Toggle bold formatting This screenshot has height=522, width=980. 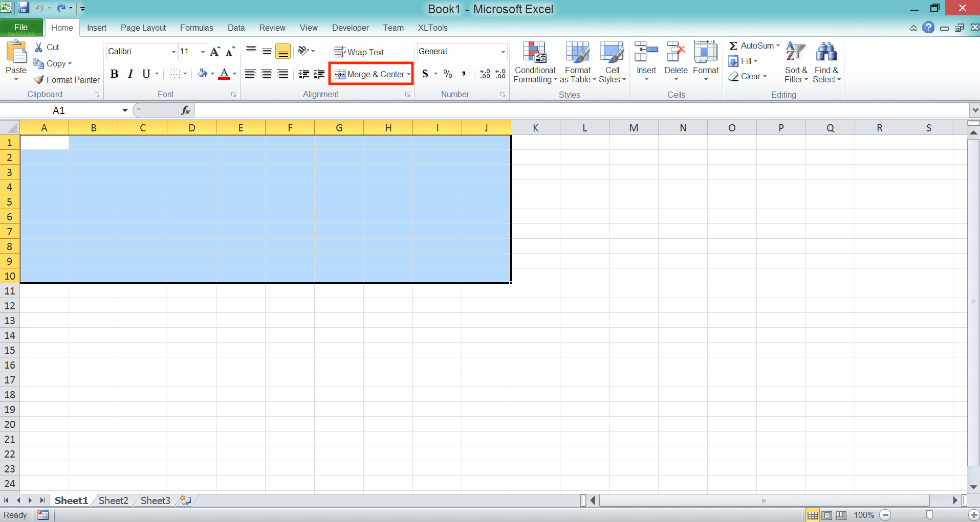coord(114,74)
